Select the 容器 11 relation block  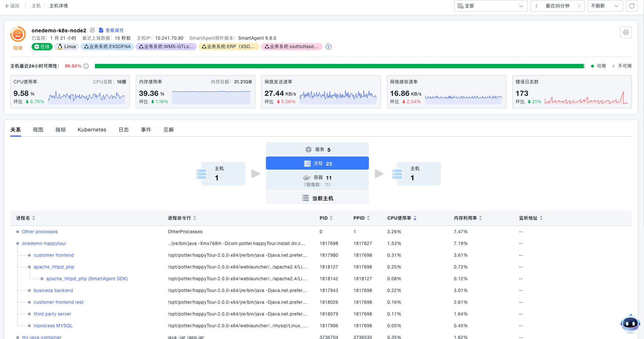[x=317, y=180]
